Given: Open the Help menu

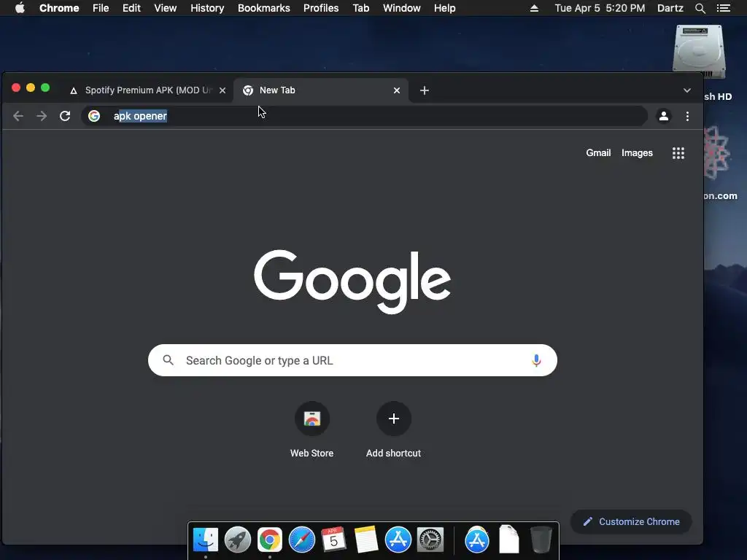Looking at the screenshot, I should click(x=444, y=8).
